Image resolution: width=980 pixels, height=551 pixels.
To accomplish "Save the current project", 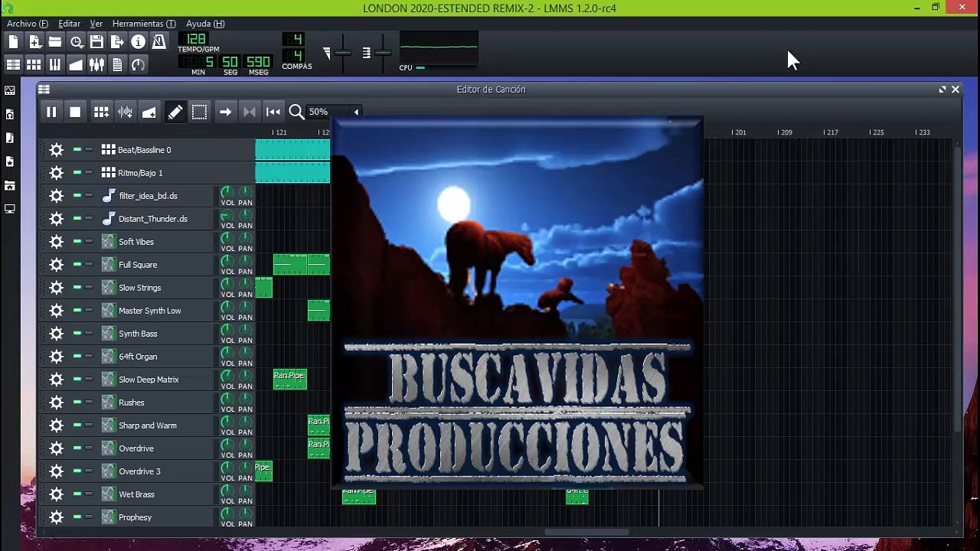I will (96, 42).
